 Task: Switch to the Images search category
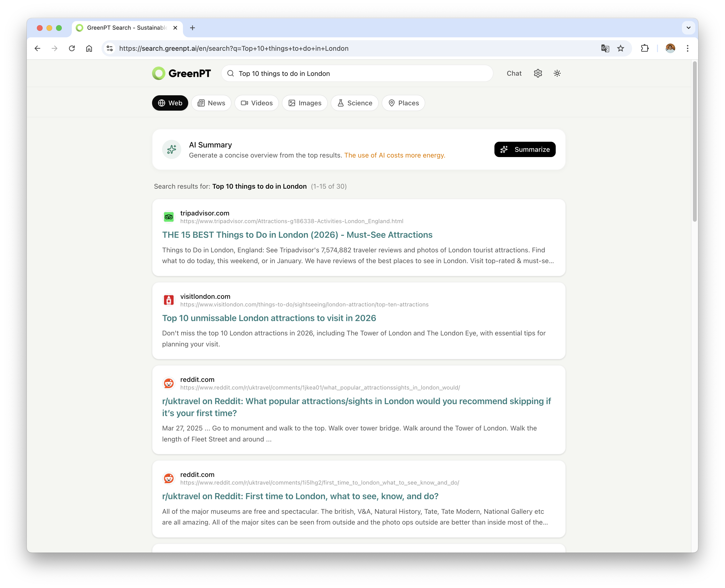point(304,103)
